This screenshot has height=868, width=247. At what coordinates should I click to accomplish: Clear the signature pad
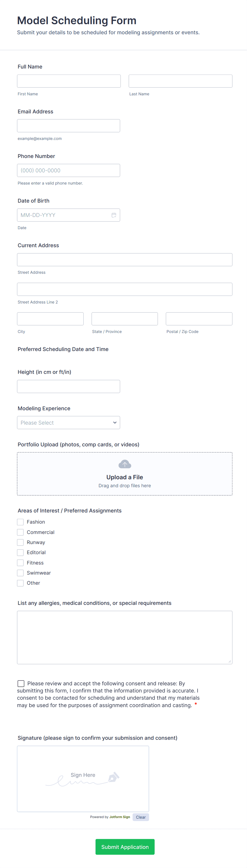tap(140, 817)
